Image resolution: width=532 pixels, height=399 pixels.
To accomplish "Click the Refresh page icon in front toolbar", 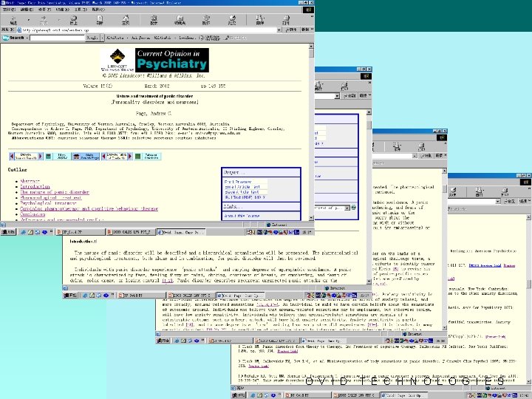I will (100, 19).
